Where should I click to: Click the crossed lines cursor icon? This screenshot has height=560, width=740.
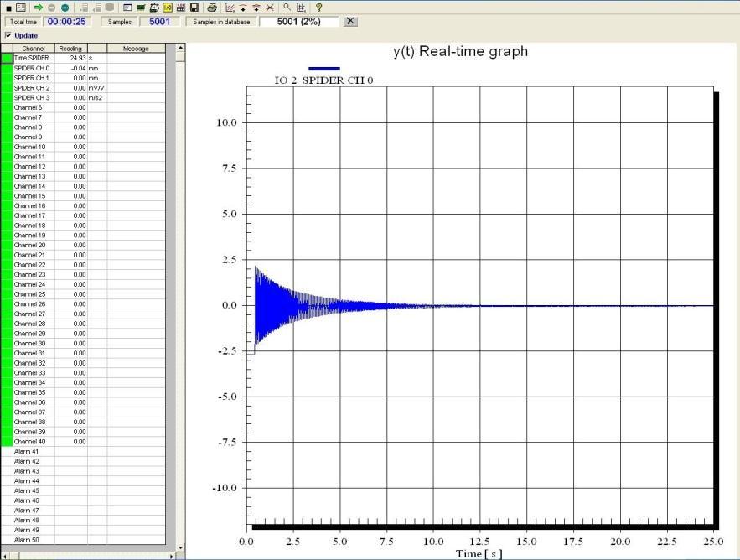(x=270, y=8)
